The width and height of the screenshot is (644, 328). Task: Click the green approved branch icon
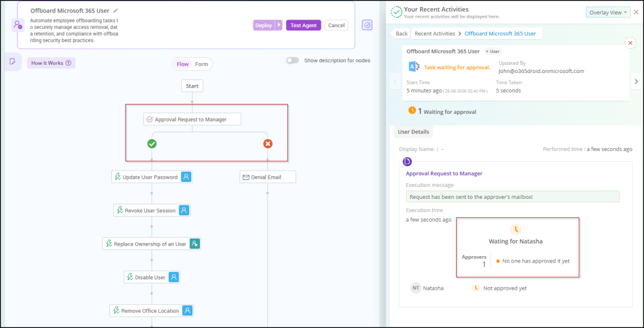pos(152,144)
